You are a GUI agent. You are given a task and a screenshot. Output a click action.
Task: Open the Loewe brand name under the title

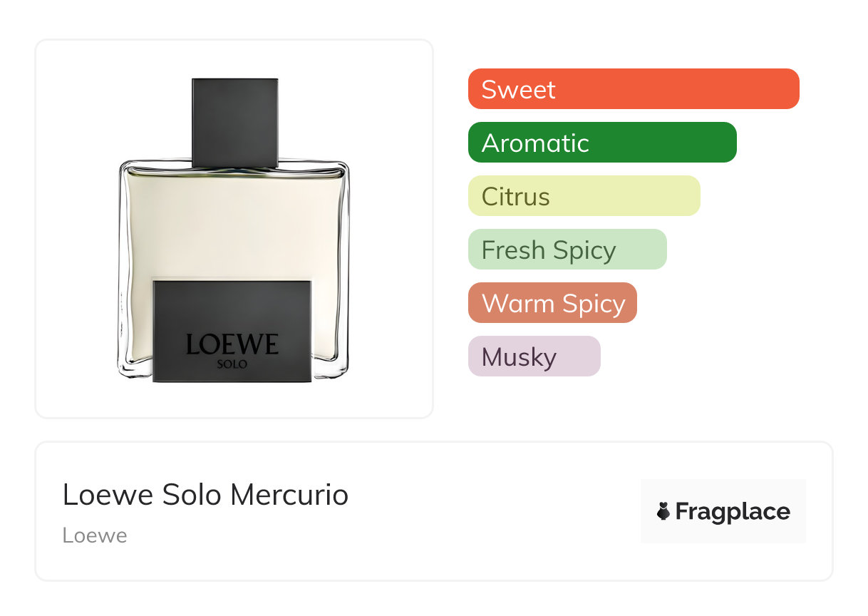coord(95,535)
